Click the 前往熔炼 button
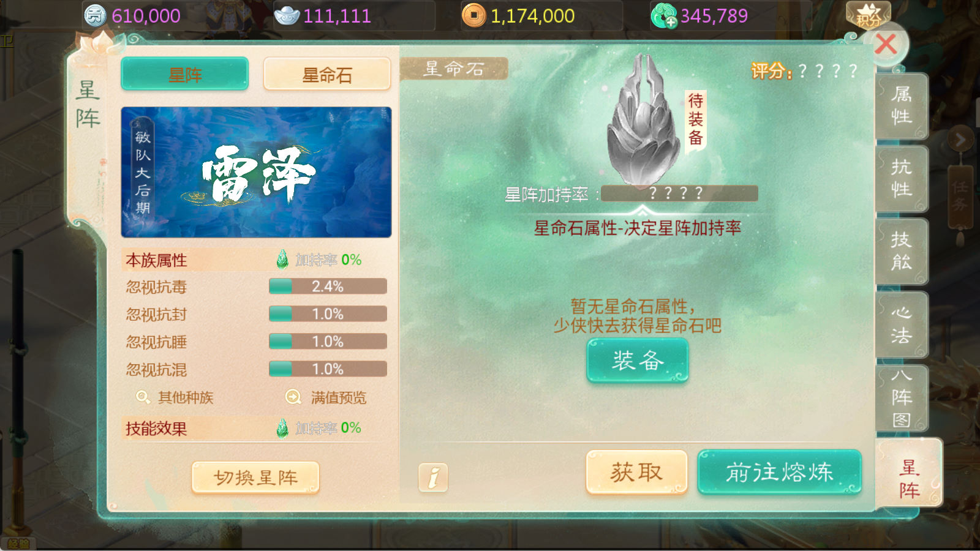This screenshot has width=980, height=551. [779, 472]
